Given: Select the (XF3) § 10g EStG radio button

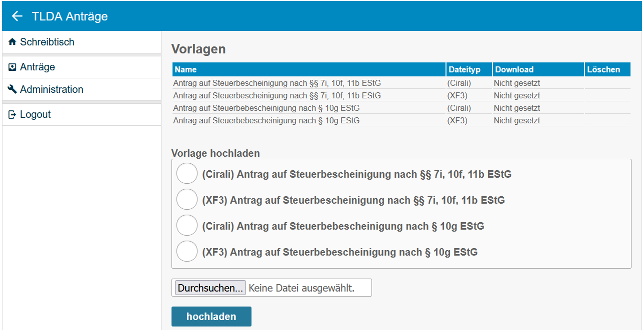Looking at the screenshot, I should (186, 251).
